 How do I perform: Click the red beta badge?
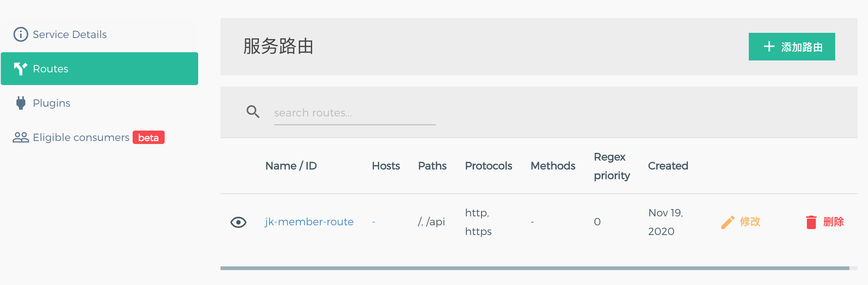tap(149, 137)
